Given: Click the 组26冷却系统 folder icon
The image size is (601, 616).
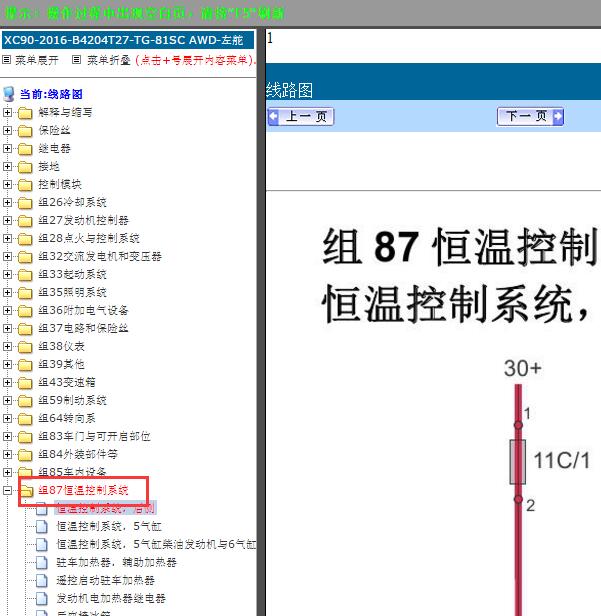Looking at the screenshot, I should (x=25, y=203).
